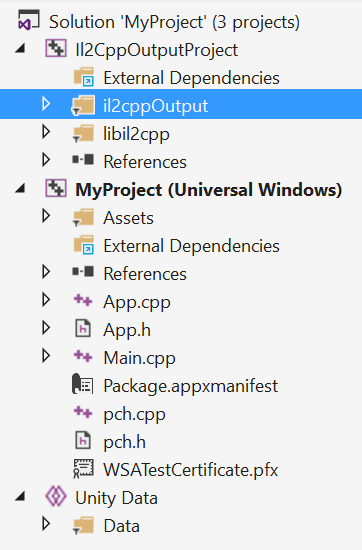362x550 pixels.
Task: Click References icon under Il2CppOutputProject
Action: [x=83, y=160]
